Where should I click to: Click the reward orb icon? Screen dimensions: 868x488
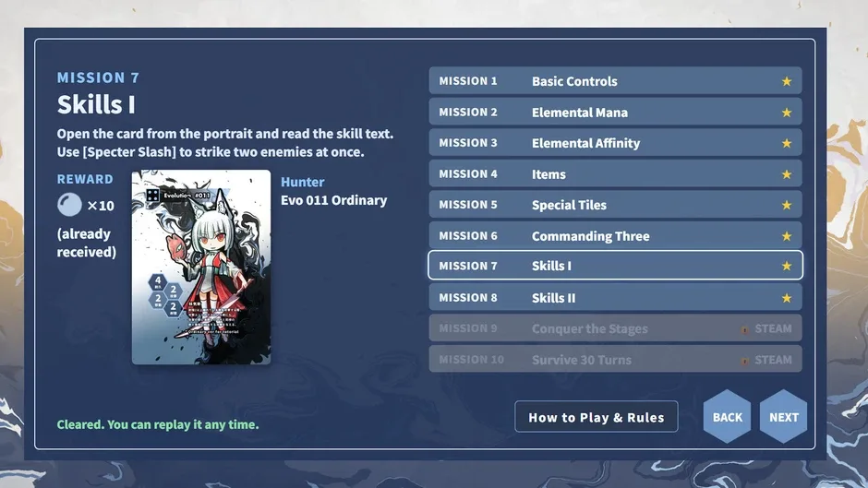[69, 205]
